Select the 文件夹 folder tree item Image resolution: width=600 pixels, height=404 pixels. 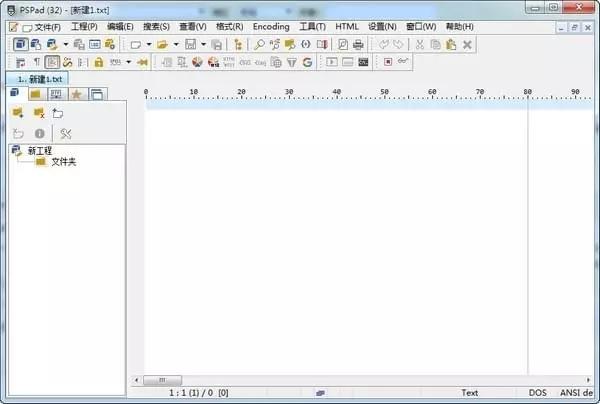coord(64,162)
